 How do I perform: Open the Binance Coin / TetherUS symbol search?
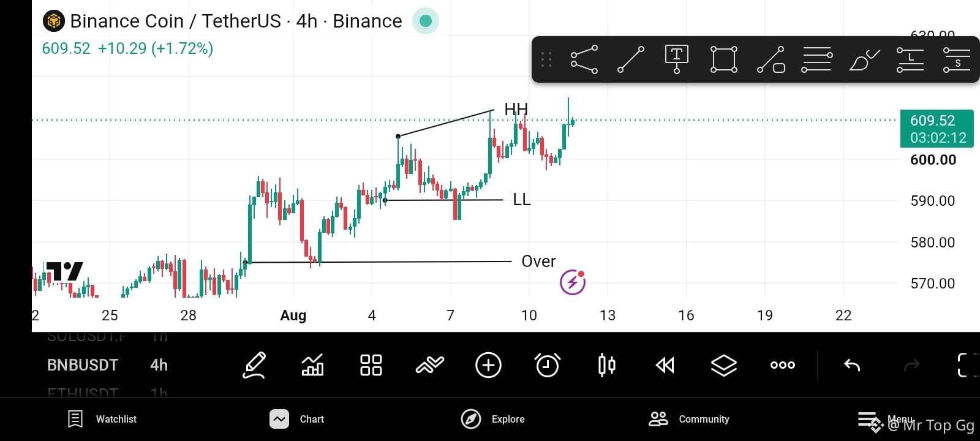236,21
